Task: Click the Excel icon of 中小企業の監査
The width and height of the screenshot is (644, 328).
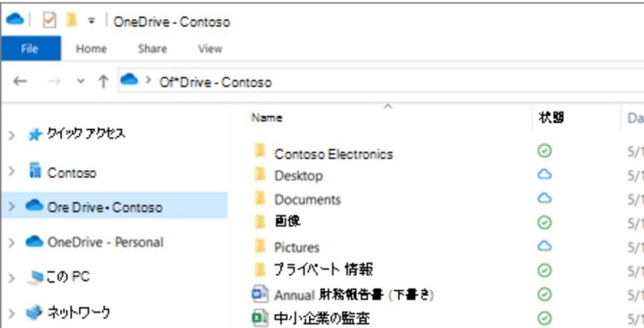Action: click(x=260, y=318)
